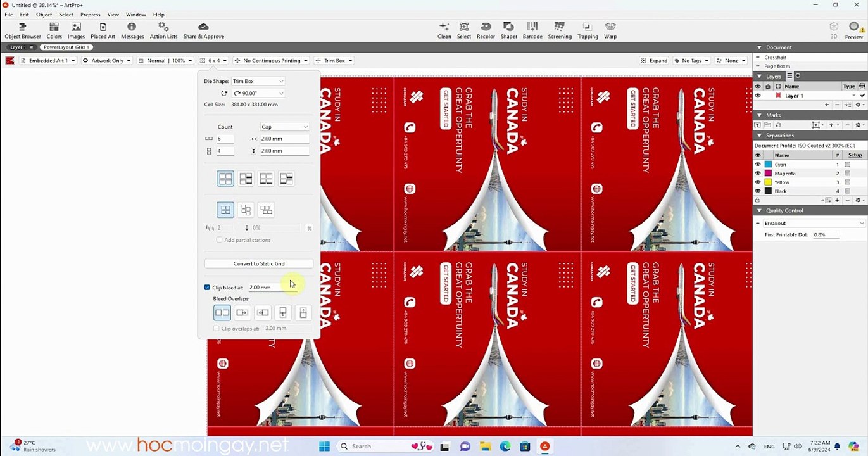Hide the Magenta separation
868x456 pixels.
click(758, 174)
